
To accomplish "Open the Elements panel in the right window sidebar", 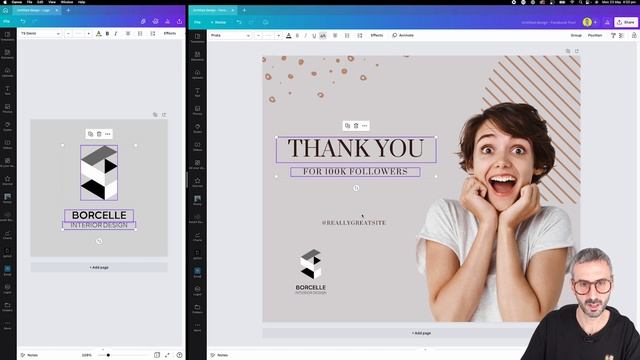I will 197,56.
